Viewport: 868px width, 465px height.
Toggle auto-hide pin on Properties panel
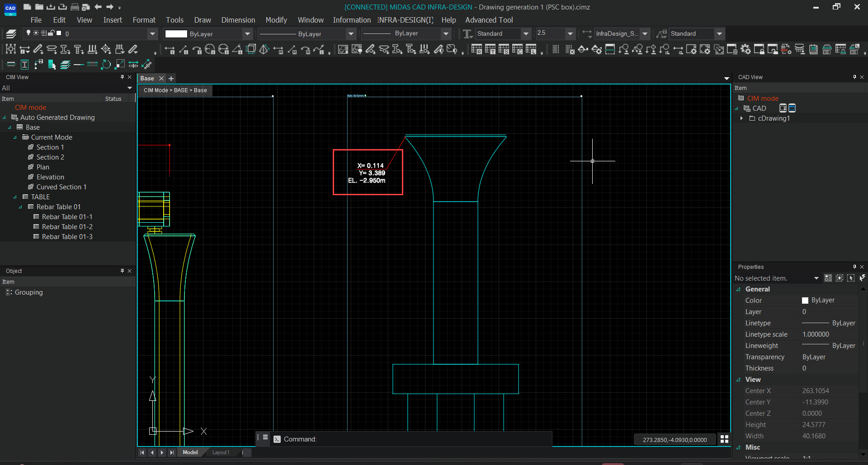point(854,267)
